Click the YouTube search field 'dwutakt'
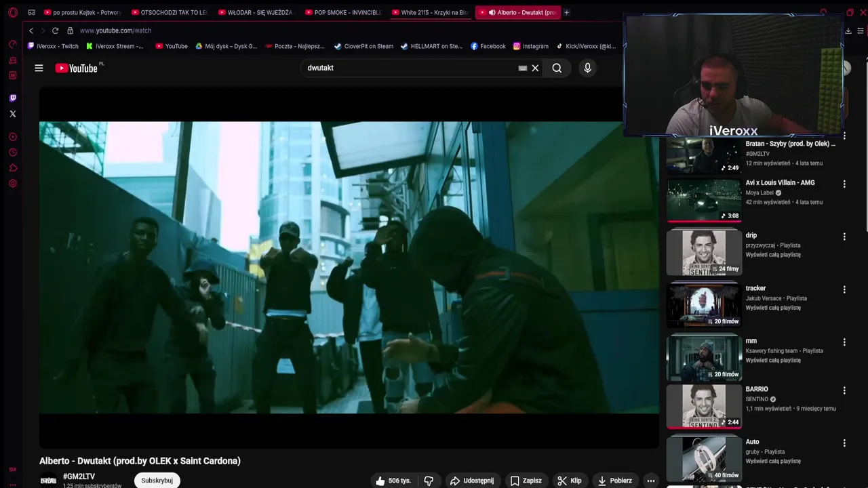The image size is (868, 488). click(x=410, y=68)
